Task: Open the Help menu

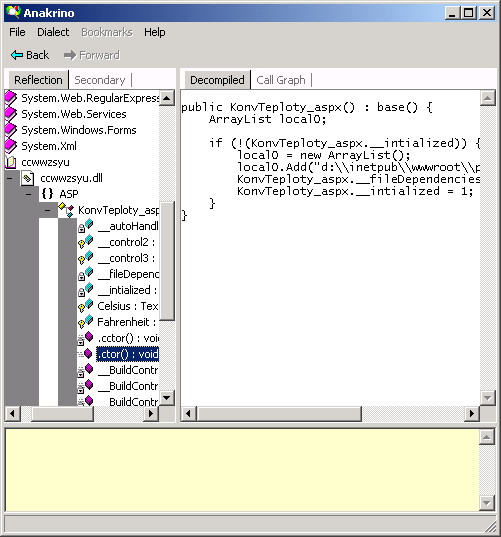Action: coord(154,32)
